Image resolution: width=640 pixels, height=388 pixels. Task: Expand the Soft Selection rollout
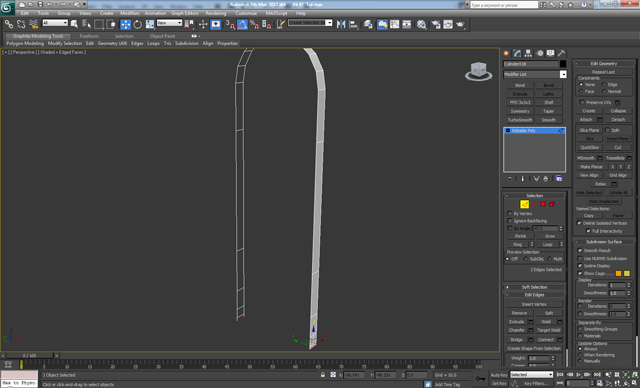pos(534,287)
